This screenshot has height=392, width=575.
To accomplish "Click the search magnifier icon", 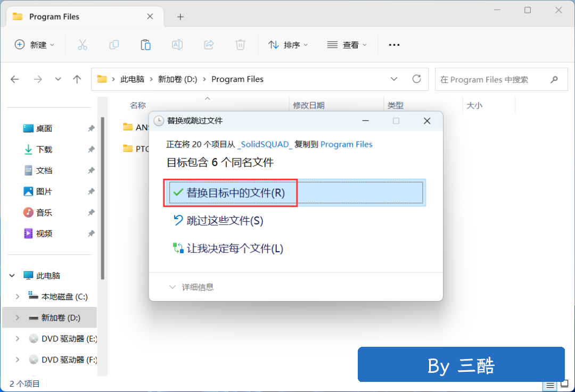I will point(554,79).
